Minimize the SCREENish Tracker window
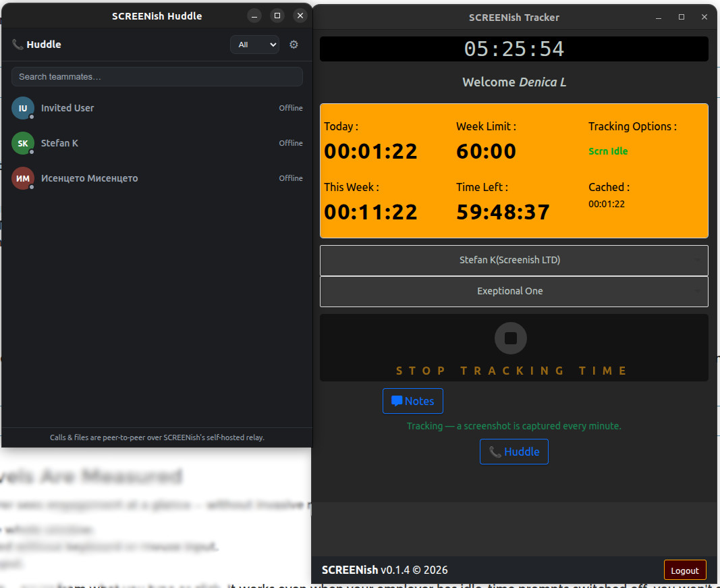Screen dimensions: 720x588 coord(659,18)
